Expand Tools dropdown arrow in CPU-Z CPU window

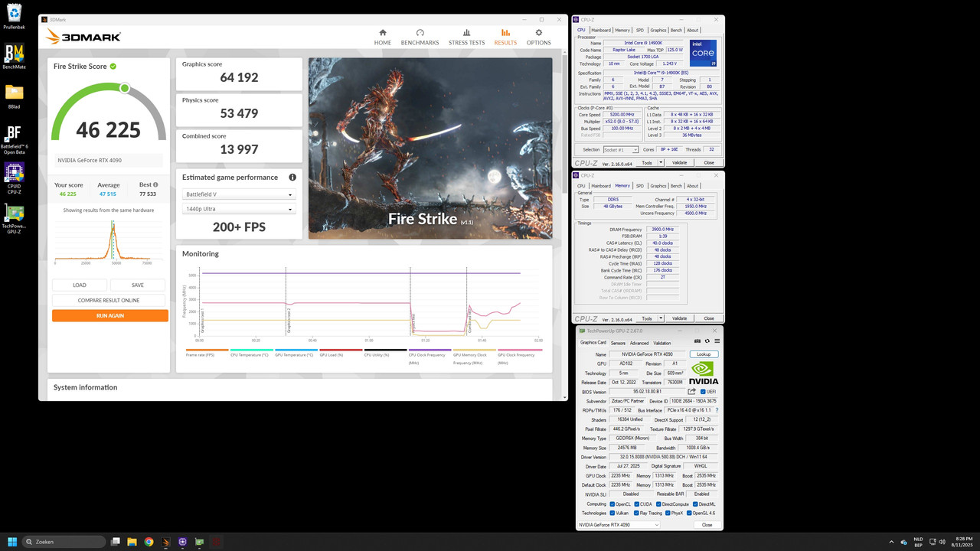(x=660, y=162)
